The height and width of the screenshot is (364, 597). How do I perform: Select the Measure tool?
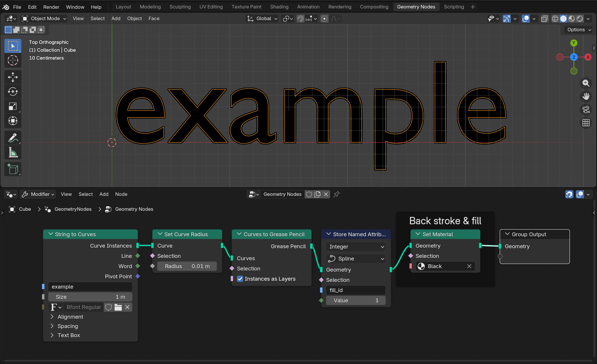13,153
